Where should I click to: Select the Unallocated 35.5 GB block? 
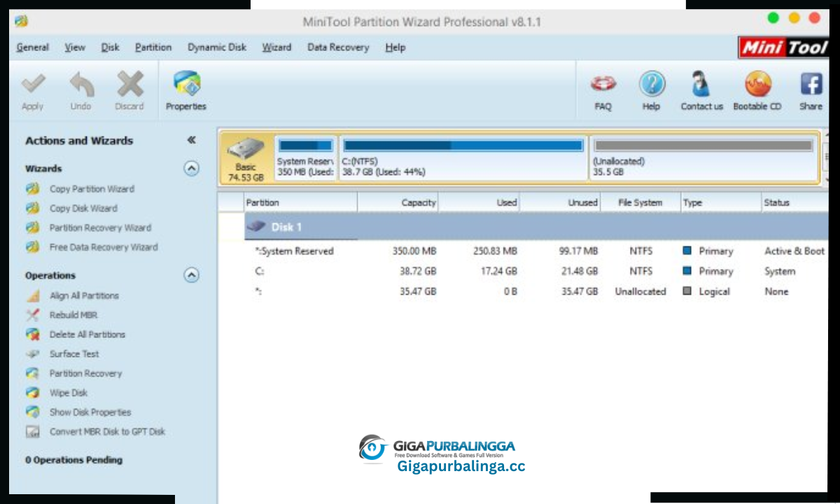(703, 159)
